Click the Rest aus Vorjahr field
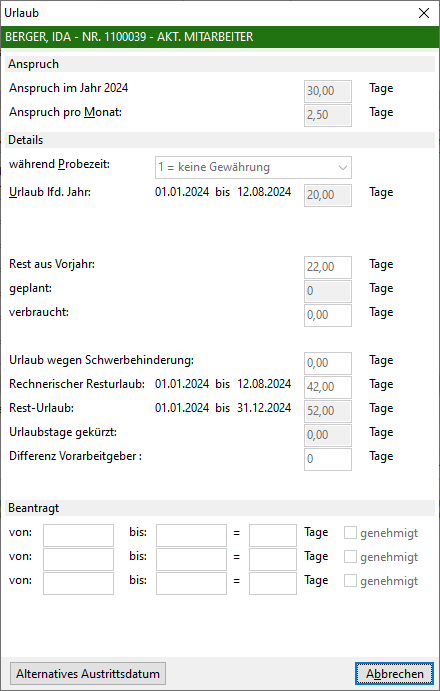The width and height of the screenshot is (440, 691). pyautogui.click(x=328, y=267)
